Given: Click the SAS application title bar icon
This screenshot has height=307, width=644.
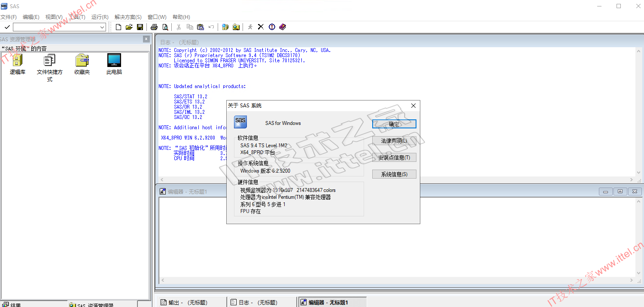Looking at the screenshot, I should (4, 6).
